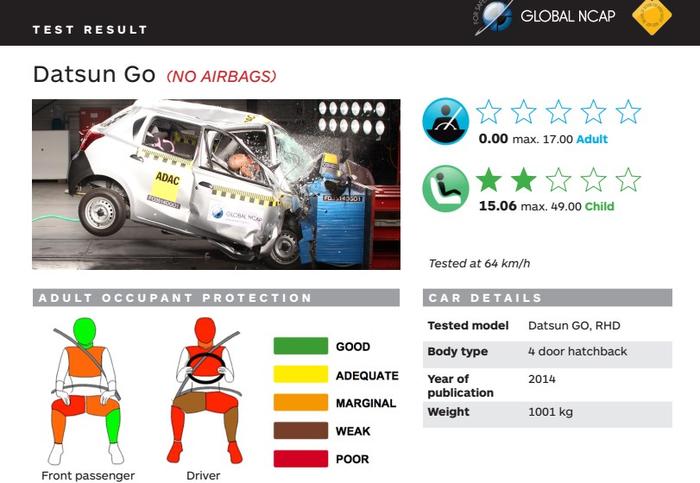This screenshot has height=483, width=700.
Task: Click the ADEQUATE legend label
Action: click(367, 376)
